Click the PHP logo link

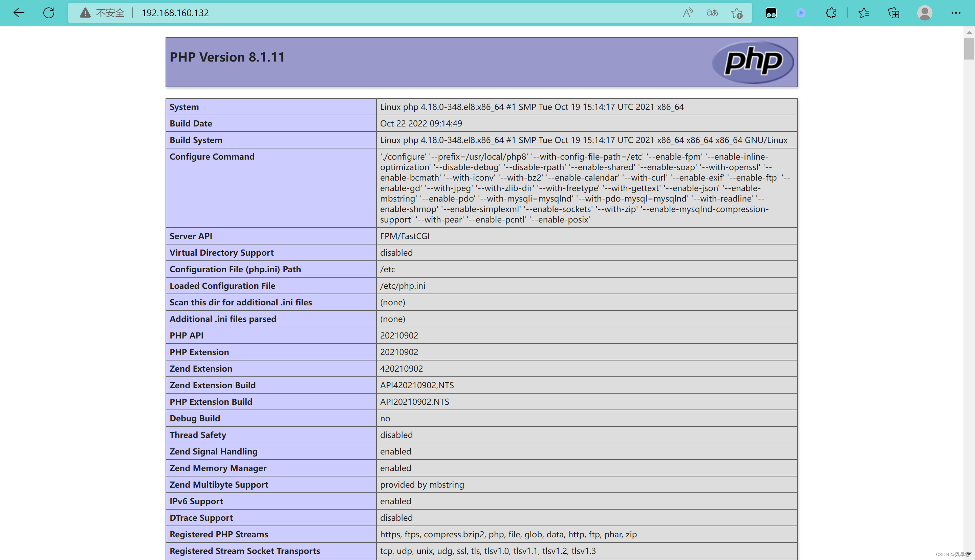coord(753,62)
